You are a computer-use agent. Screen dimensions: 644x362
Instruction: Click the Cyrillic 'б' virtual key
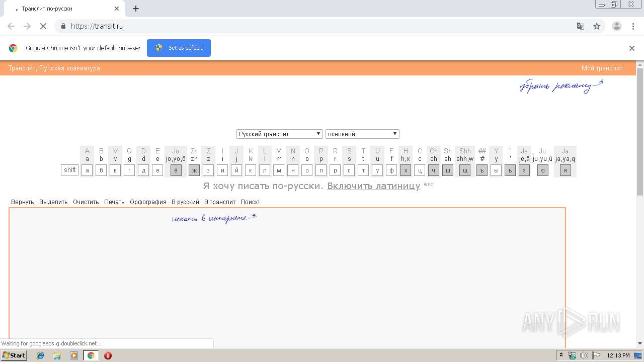click(101, 170)
